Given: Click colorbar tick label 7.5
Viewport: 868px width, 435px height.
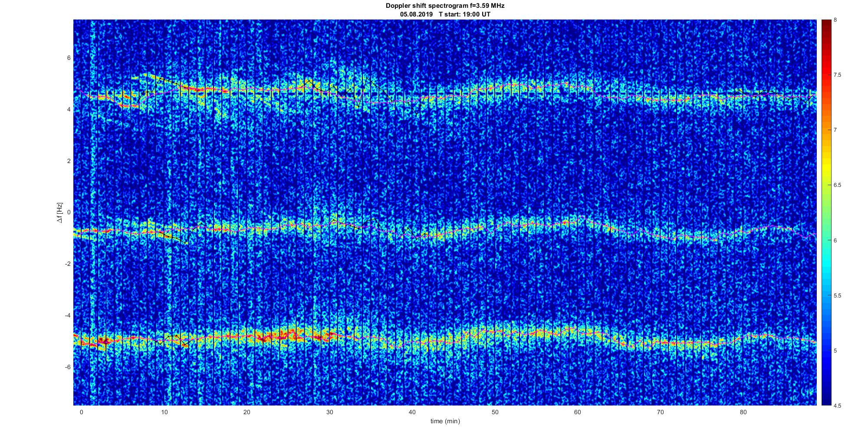Looking at the screenshot, I should click(838, 75).
